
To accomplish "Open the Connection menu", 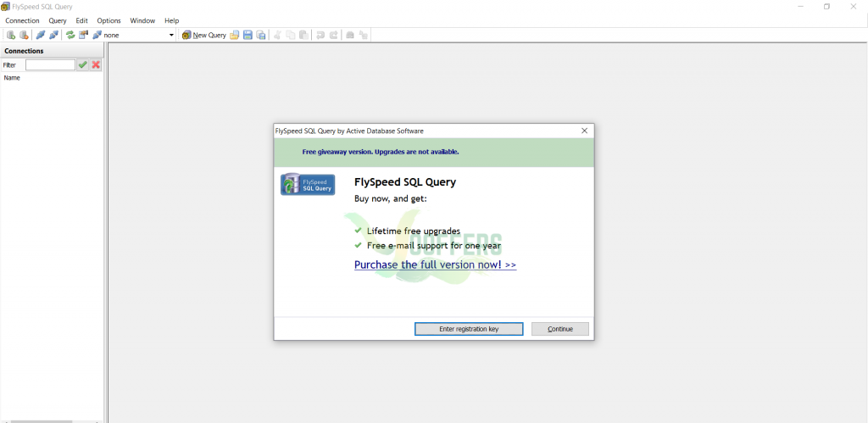I will point(22,20).
